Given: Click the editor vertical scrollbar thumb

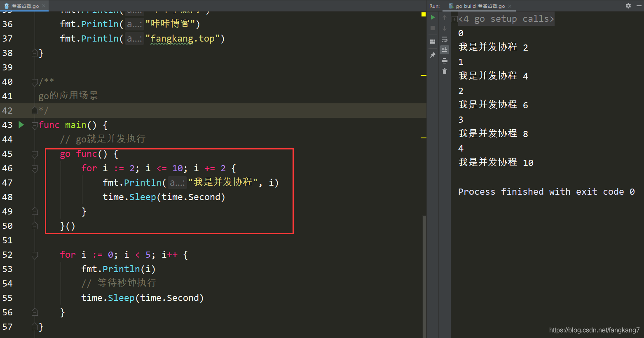Looking at the screenshot, I should tap(424, 276).
